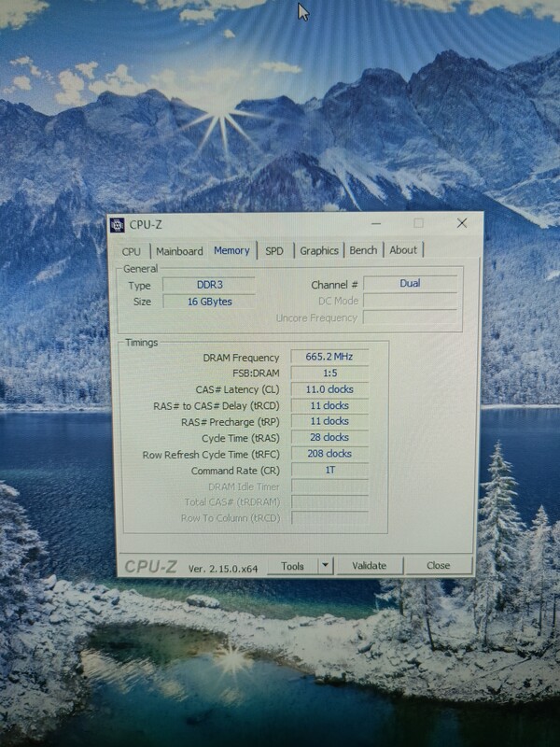Screen dimensions: 560x747
Task: Switch to the Mainboard tab
Action: [x=179, y=251]
